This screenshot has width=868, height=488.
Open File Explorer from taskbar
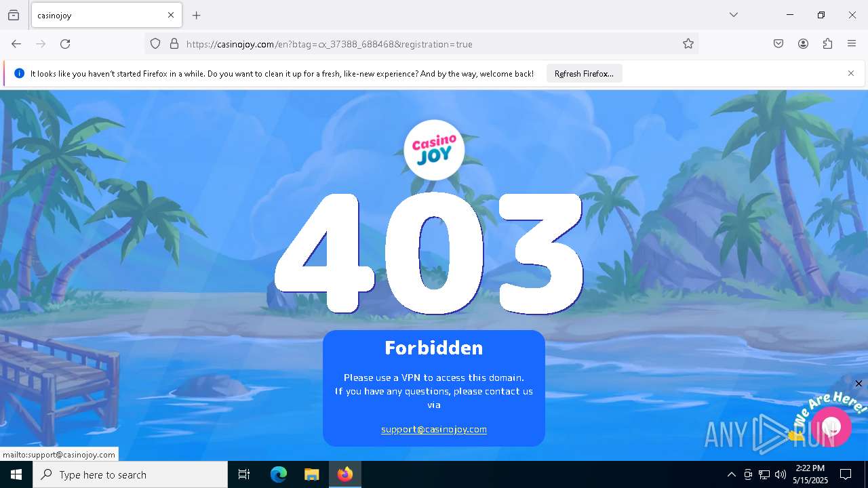(x=311, y=474)
